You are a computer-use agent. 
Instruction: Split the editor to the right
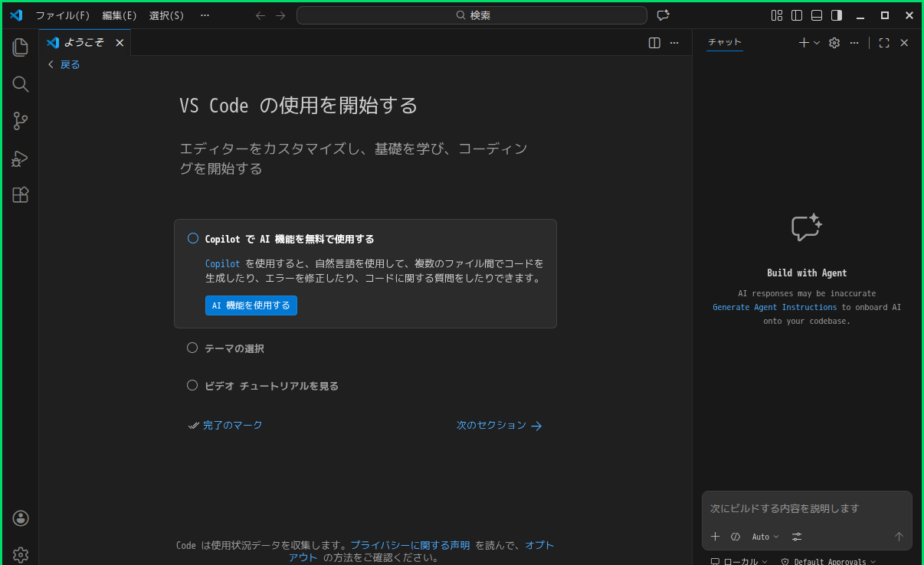point(654,43)
